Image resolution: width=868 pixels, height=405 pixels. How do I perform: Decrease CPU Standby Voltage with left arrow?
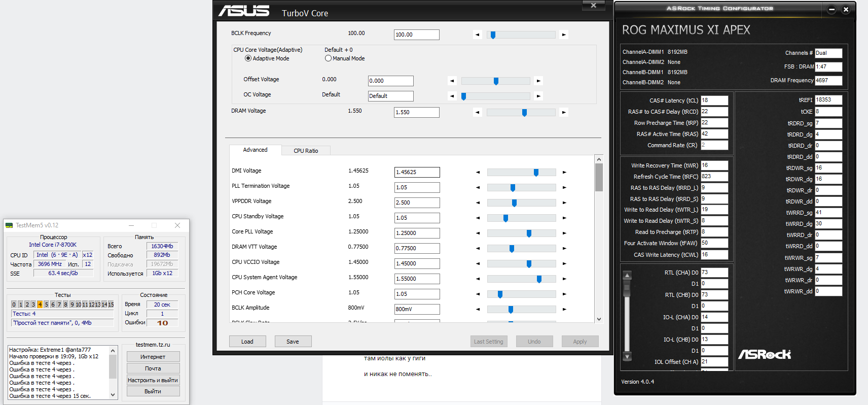[478, 218]
